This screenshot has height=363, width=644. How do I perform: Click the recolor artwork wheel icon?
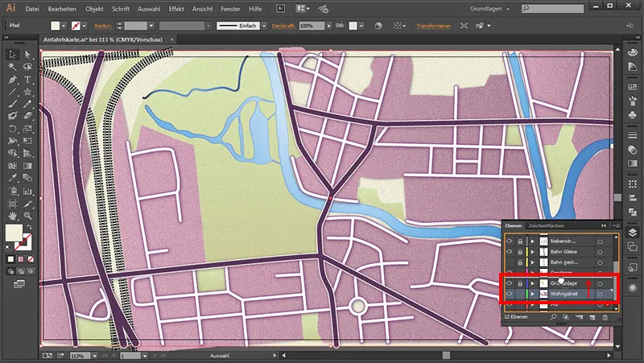tap(378, 26)
